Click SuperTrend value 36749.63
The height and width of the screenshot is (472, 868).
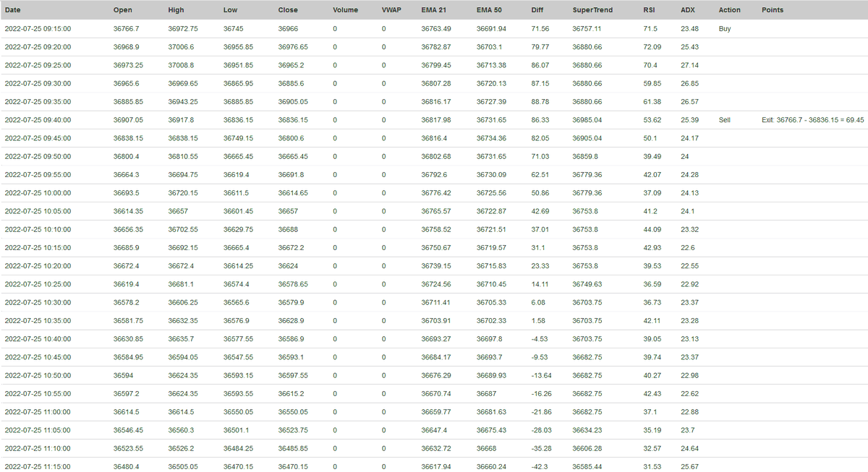(x=587, y=284)
